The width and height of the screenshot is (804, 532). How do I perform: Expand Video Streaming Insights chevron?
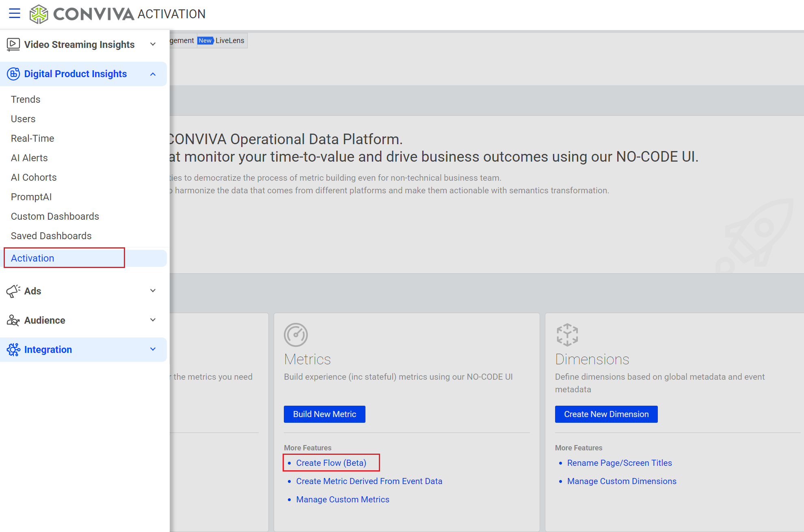(153, 44)
